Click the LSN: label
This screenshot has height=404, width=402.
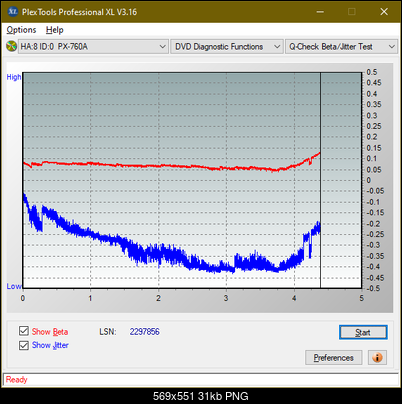coord(108,332)
